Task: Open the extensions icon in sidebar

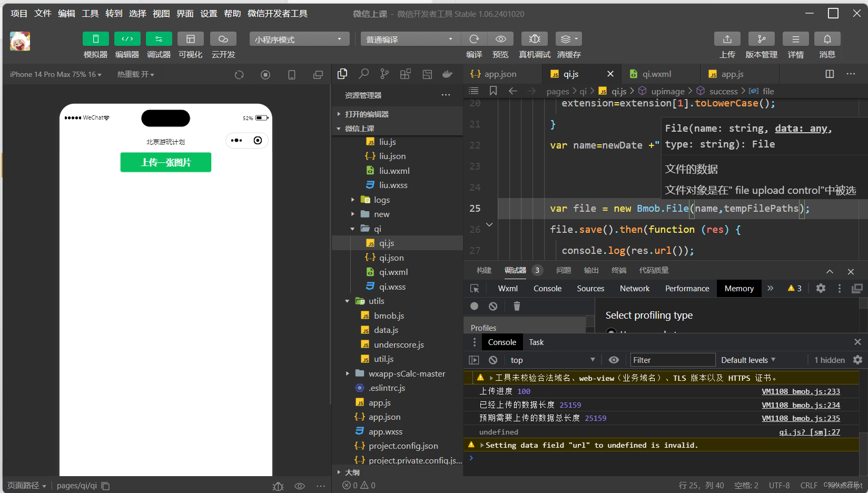Action: click(x=406, y=74)
